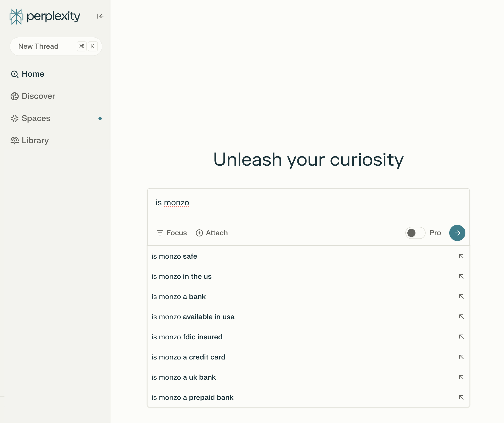Viewport: 504px width, 423px height.
Task: Click the Focus filter icon
Action: [x=160, y=233]
